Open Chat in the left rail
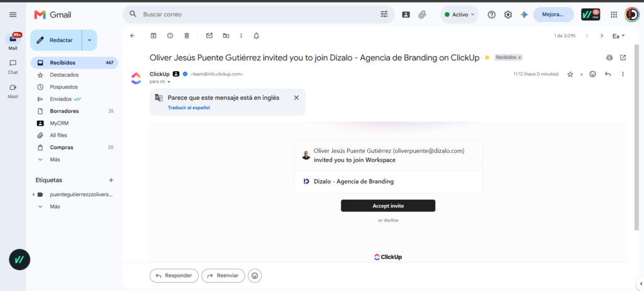644x291 pixels. (x=13, y=67)
